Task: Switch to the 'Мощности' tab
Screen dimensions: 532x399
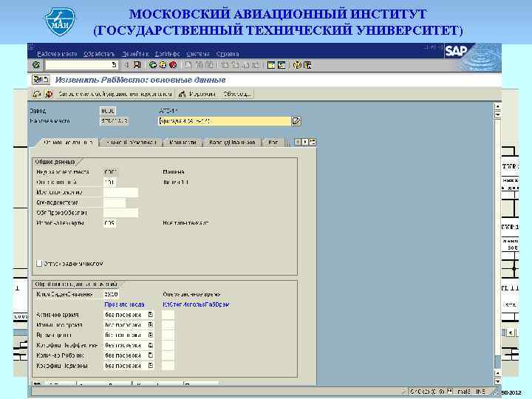Action: tap(183, 143)
